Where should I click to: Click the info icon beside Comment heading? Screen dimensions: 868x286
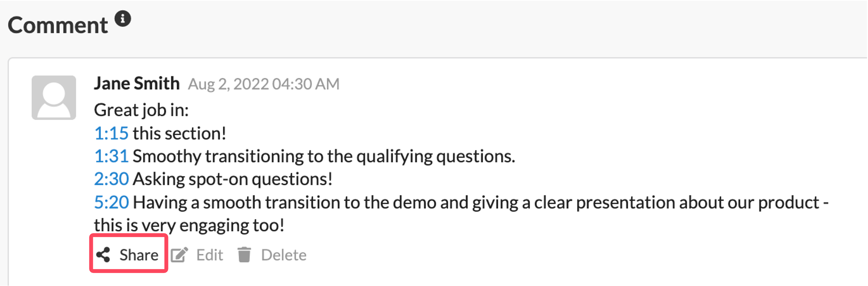(x=123, y=19)
